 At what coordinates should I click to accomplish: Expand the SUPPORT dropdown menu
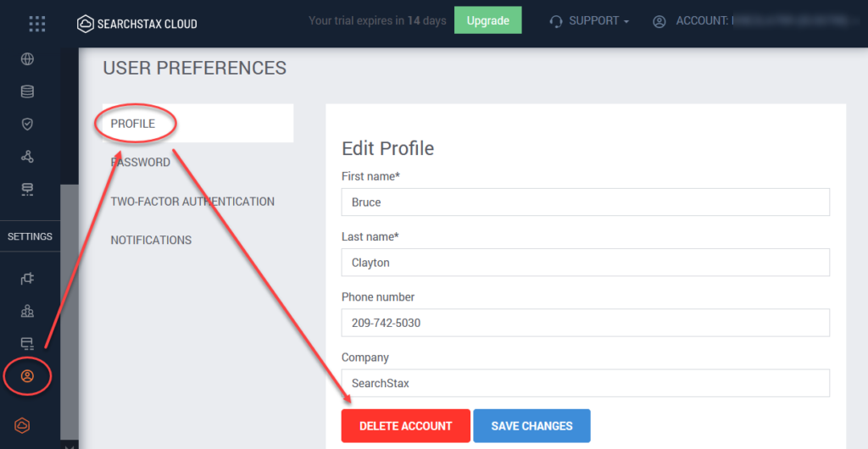pyautogui.click(x=589, y=21)
